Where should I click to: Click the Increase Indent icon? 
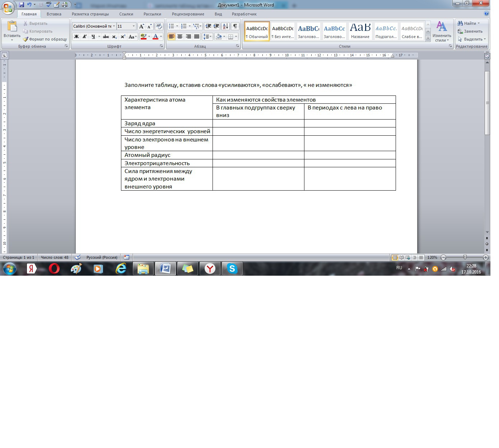(x=216, y=26)
